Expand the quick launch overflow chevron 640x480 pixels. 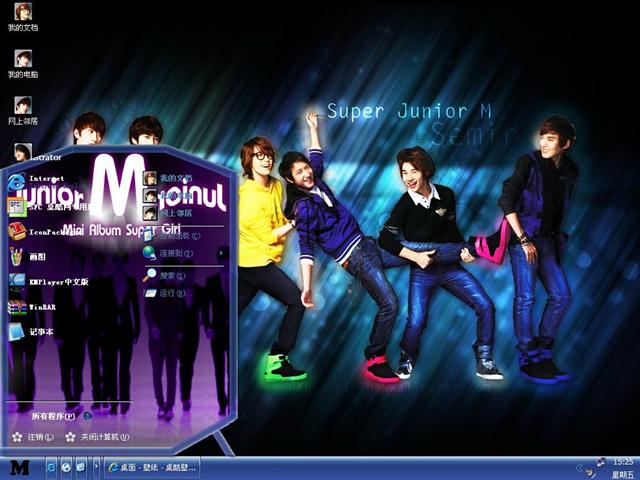coord(96,467)
